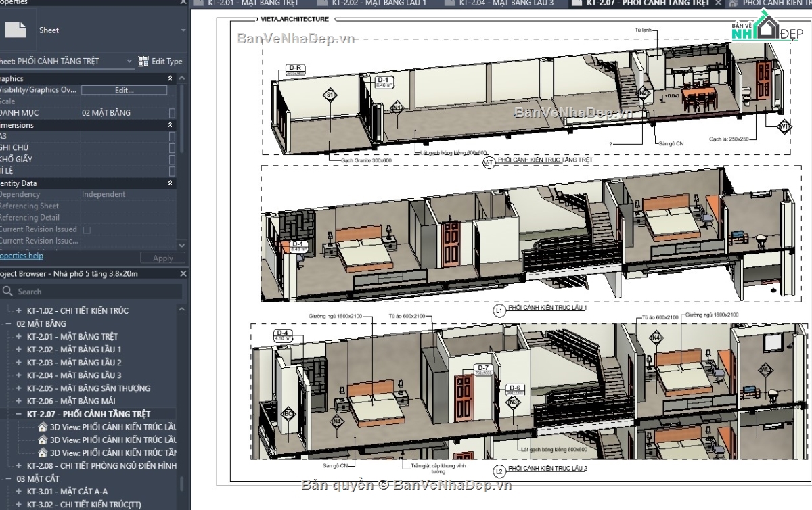Select view title PHỐI CẢNH KIẾN TRÚC LẦU 1
Screen dimensions: 812x510
(547, 308)
